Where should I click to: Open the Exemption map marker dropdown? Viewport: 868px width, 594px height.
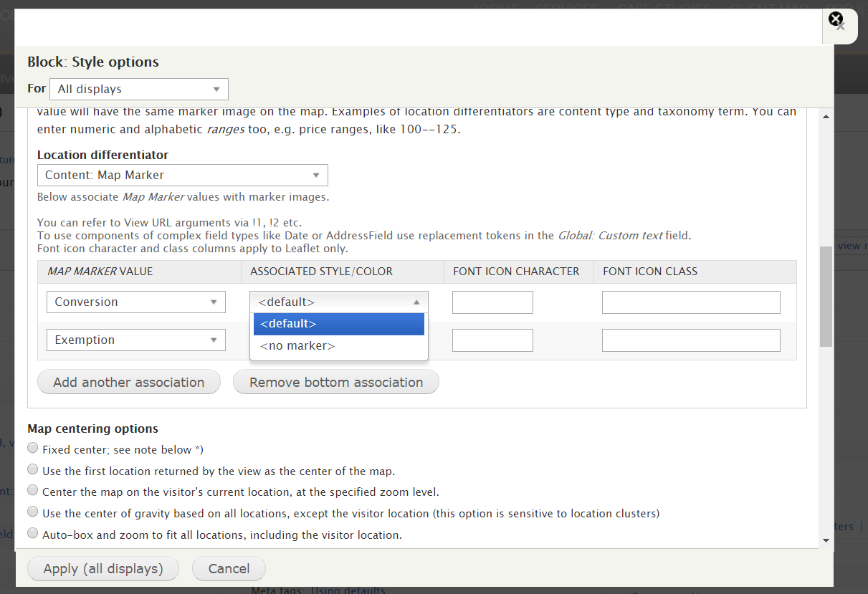136,340
